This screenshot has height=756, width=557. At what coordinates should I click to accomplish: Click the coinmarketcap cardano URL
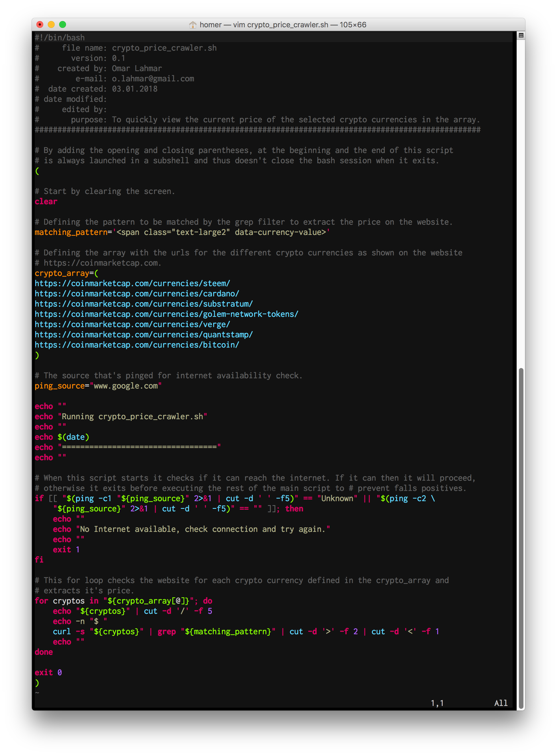coord(137,294)
